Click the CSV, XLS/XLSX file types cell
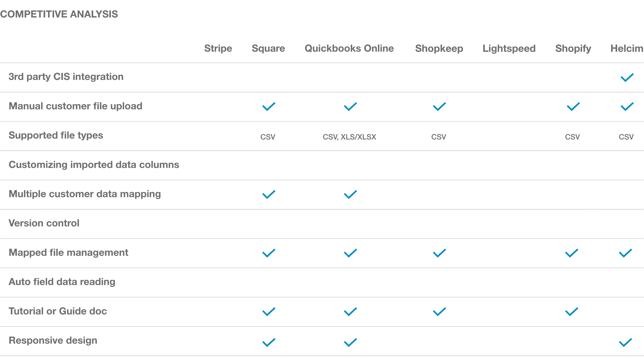 pos(349,137)
